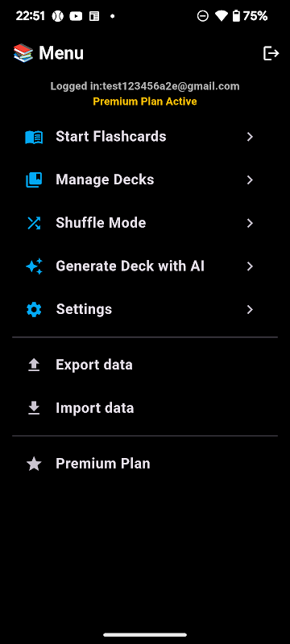Tap the Export data upload icon

click(x=34, y=365)
